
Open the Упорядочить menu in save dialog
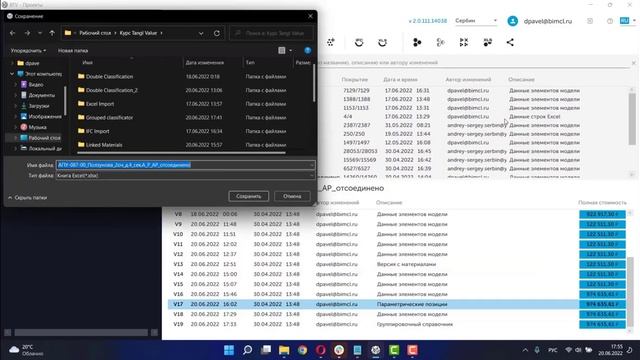coord(28,51)
